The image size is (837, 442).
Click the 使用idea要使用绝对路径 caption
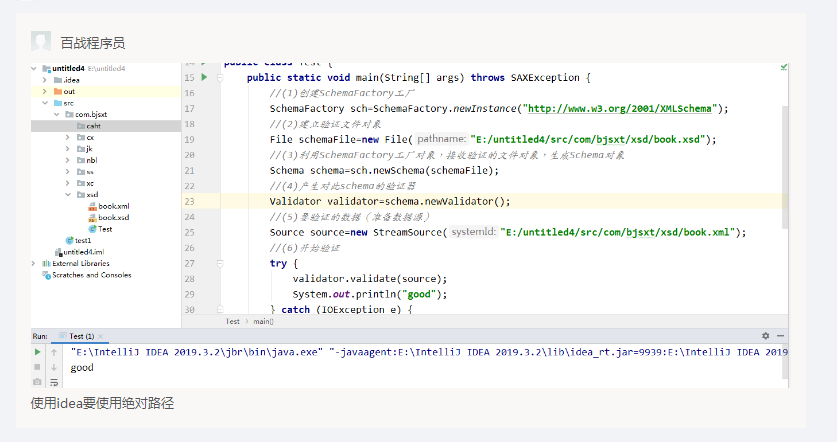tap(102, 403)
